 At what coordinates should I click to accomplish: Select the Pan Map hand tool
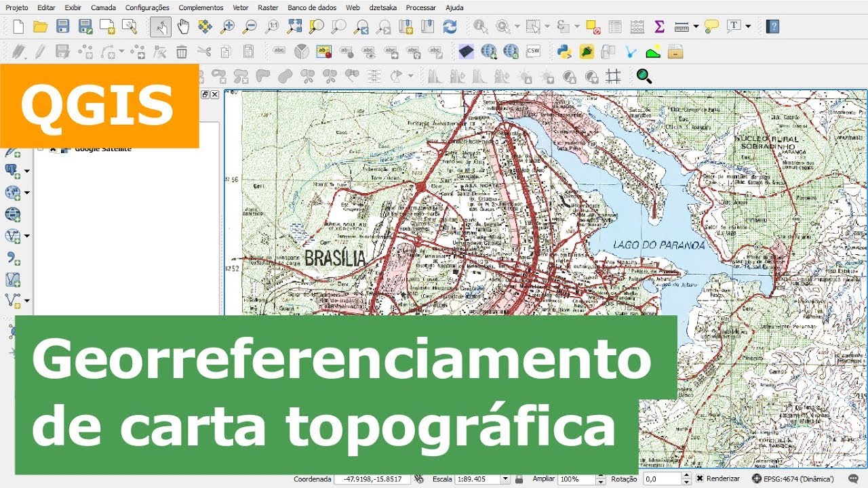[x=183, y=26]
